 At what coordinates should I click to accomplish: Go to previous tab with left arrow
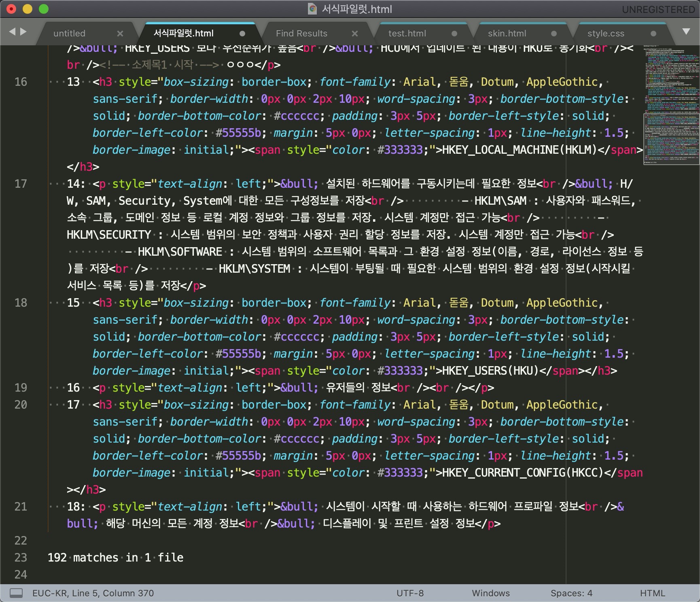click(x=12, y=32)
